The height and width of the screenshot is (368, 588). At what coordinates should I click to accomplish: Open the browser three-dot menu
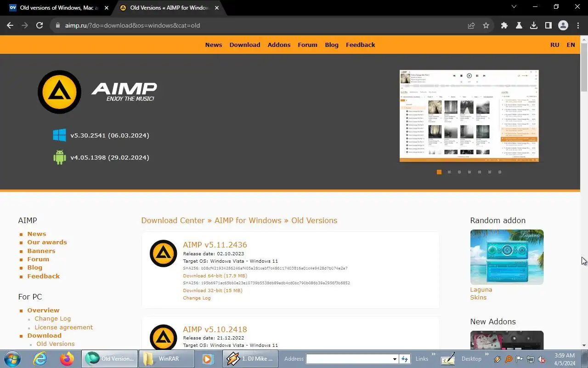pyautogui.click(x=578, y=26)
